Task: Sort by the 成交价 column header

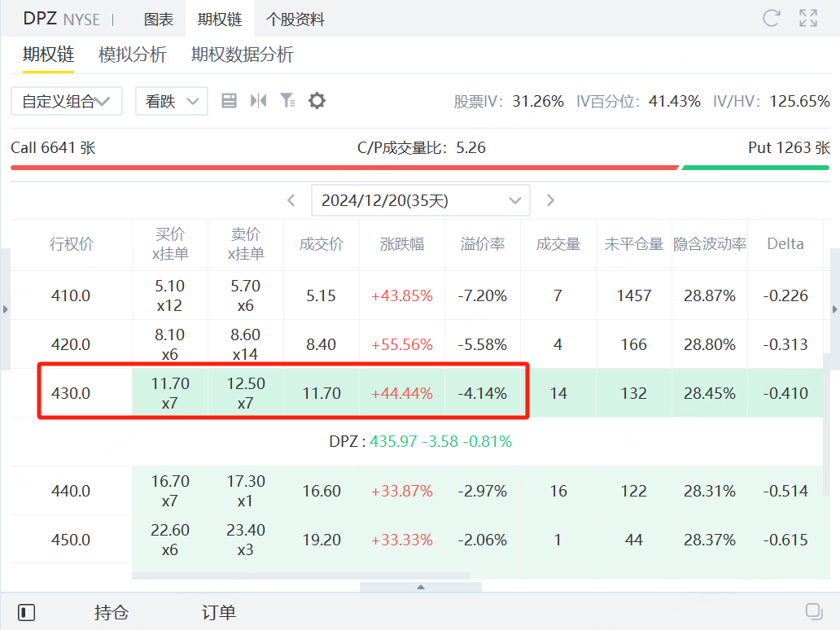Action: click(321, 243)
